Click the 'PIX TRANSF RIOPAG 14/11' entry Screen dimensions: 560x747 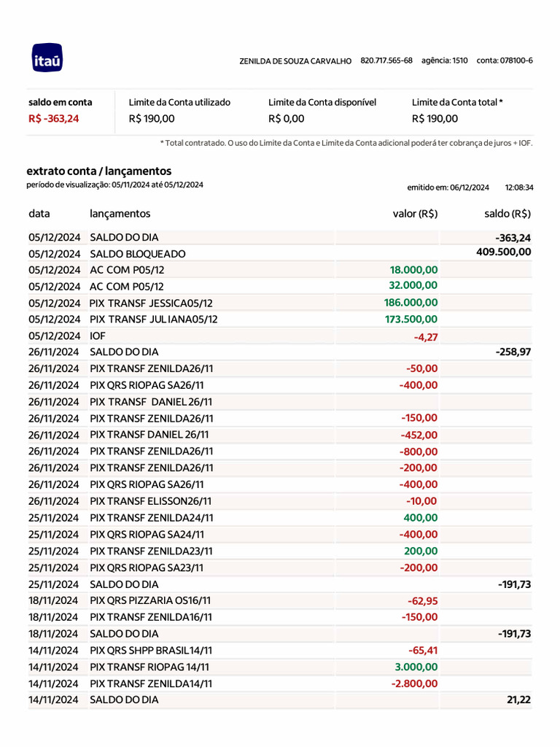point(149,667)
